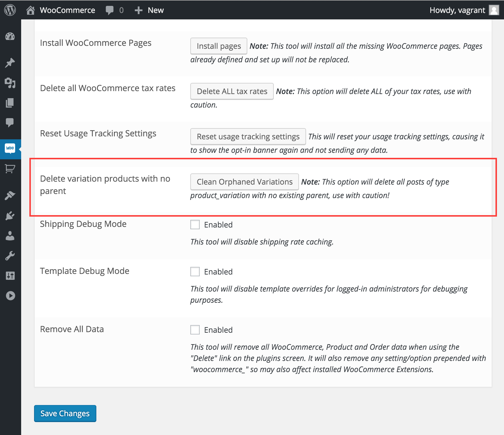This screenshot has height=435, width=504.
Task: Click the home icon beside WooCommerce
Action: pyautogui.click(x=31, y=10)
